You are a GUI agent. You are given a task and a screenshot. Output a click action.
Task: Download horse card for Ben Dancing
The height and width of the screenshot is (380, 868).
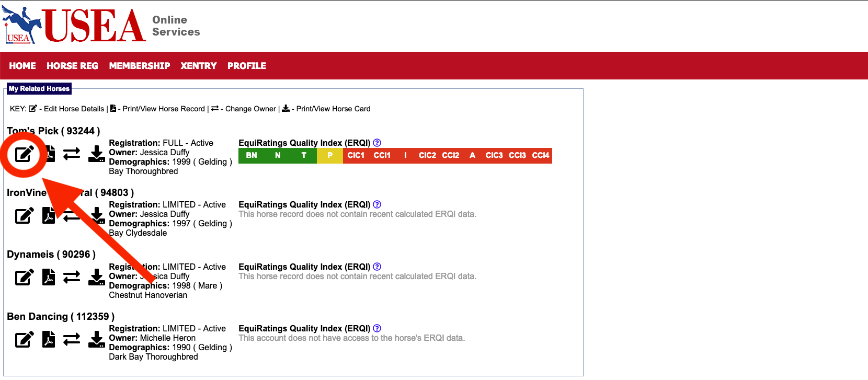[x=96, y=339]
